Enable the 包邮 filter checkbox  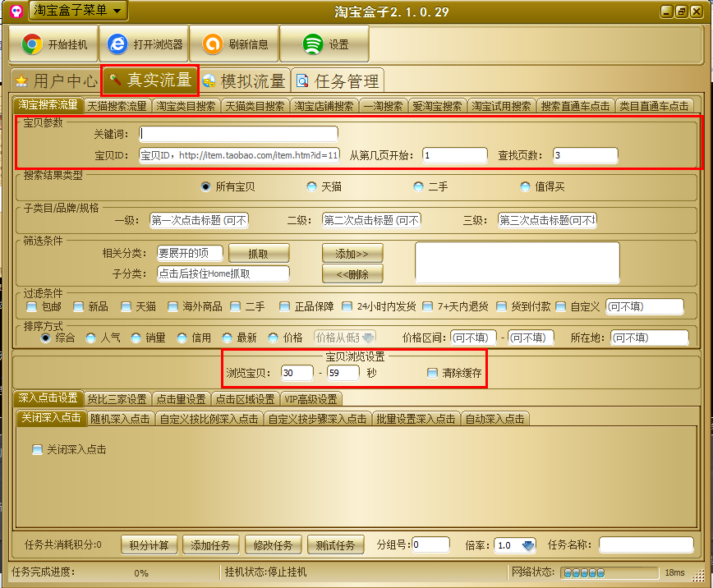[31, 306]
